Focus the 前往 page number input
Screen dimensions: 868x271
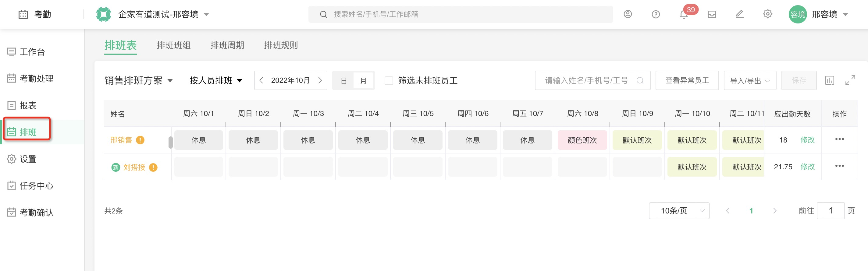(x=830, y=211)
